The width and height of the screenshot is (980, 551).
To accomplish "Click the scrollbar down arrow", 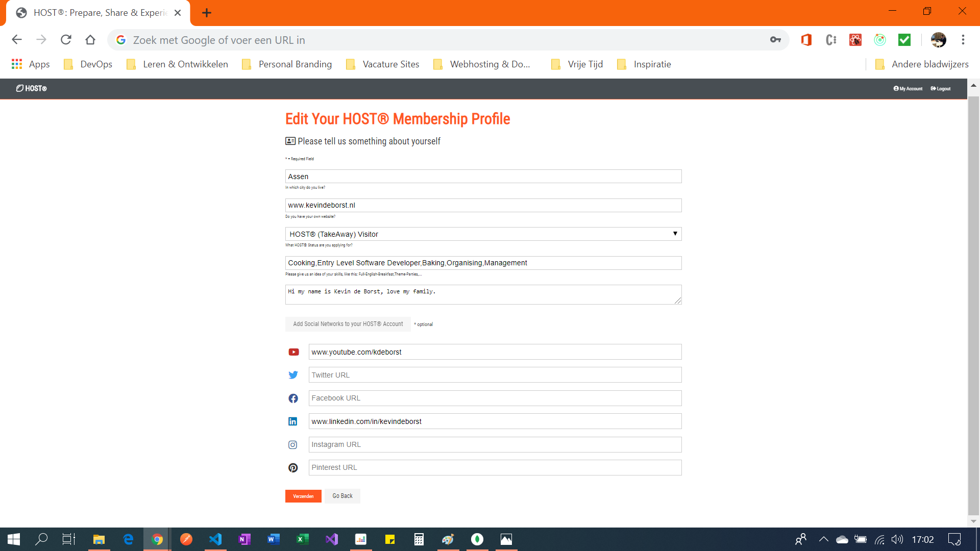I will pos(973,521).
